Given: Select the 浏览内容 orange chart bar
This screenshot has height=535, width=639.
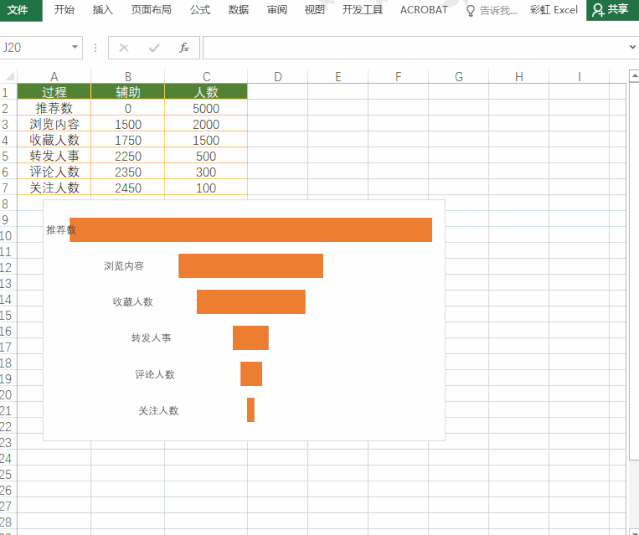Looking at the screenshot, I should [251, 266].
